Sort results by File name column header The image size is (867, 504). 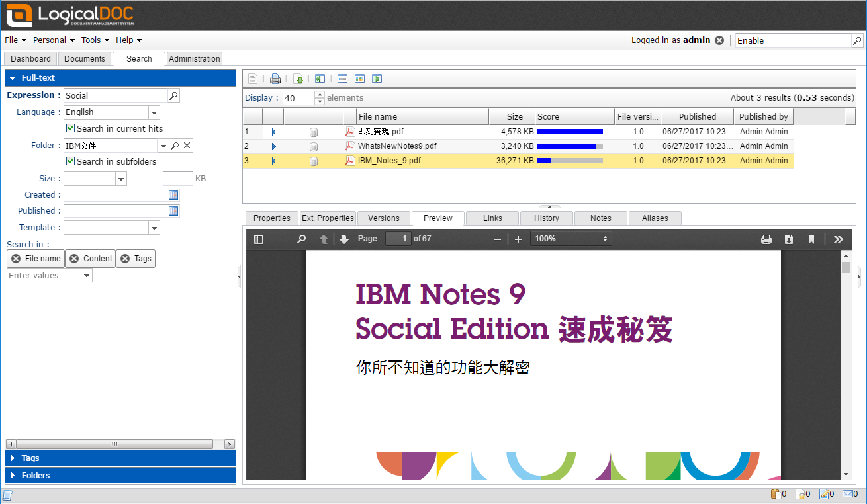(422, 117)
